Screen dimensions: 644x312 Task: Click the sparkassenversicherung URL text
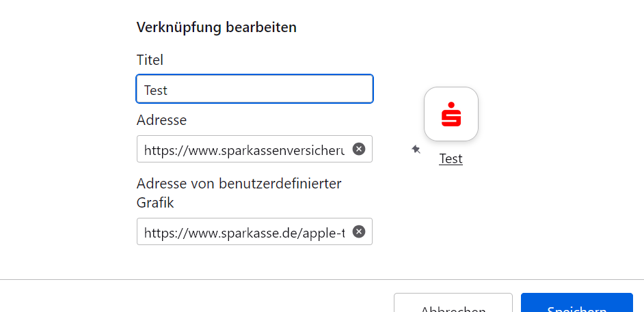pos(244,150)
